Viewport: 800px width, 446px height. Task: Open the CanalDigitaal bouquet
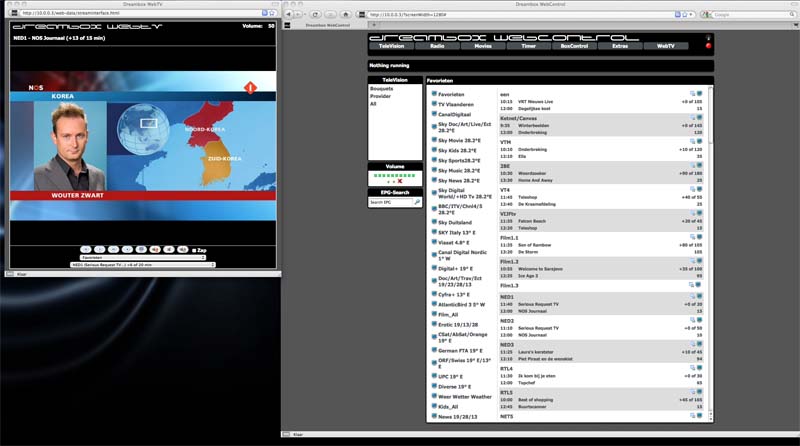(x=454, y=115)
